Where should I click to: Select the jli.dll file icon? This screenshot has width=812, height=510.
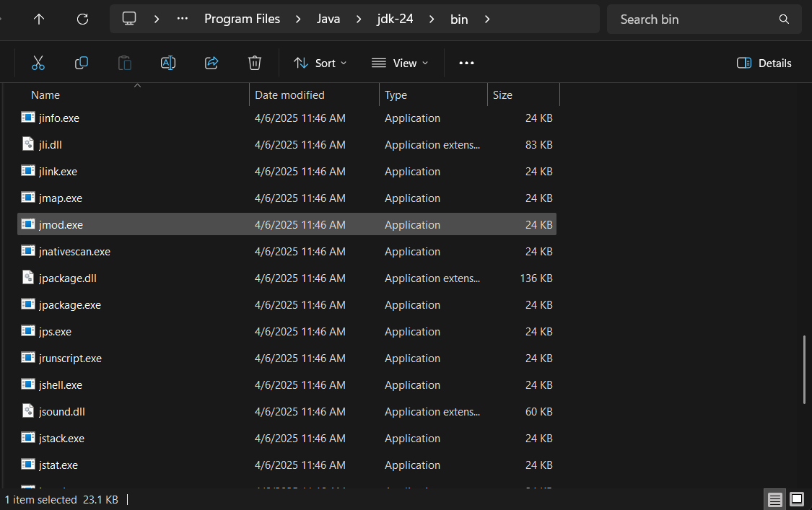click(x=28, y=144)
